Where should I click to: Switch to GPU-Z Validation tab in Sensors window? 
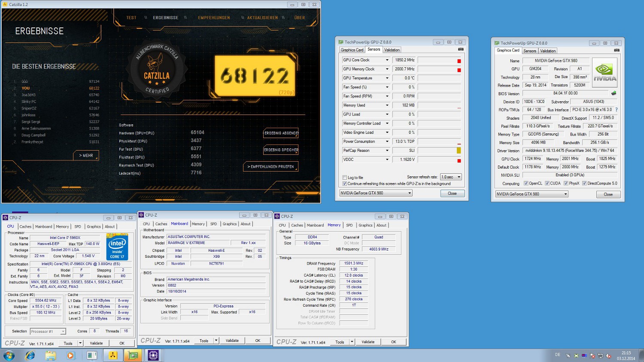pos(392,50)
